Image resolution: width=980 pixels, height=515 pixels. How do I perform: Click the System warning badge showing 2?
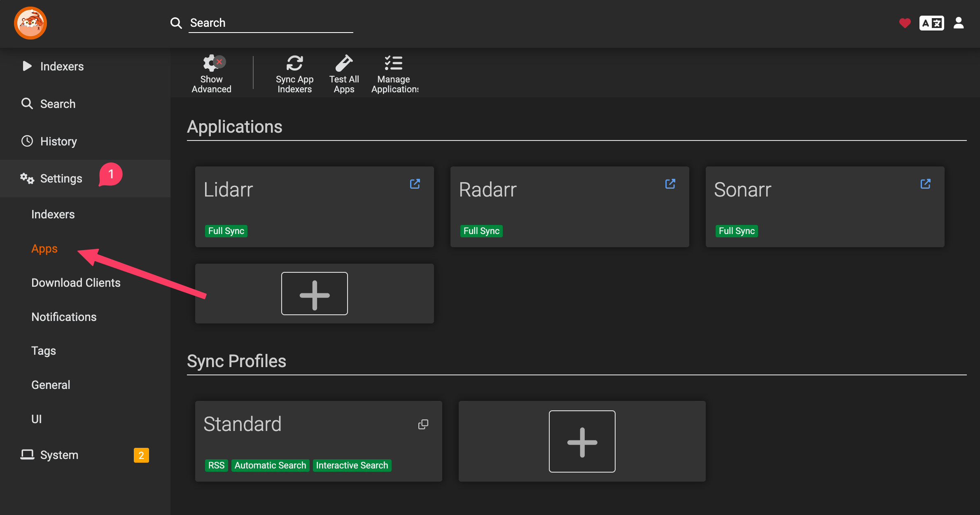(x=141, y=455)
